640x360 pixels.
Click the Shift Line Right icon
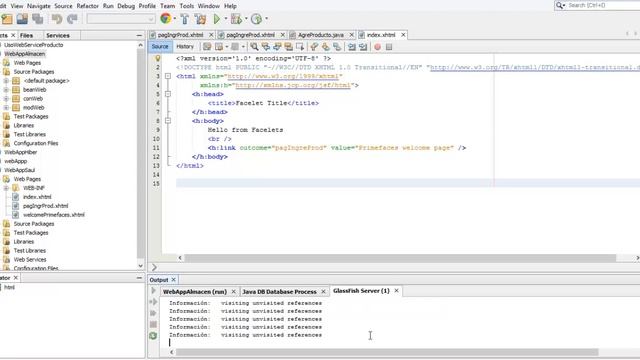[363, 47]
